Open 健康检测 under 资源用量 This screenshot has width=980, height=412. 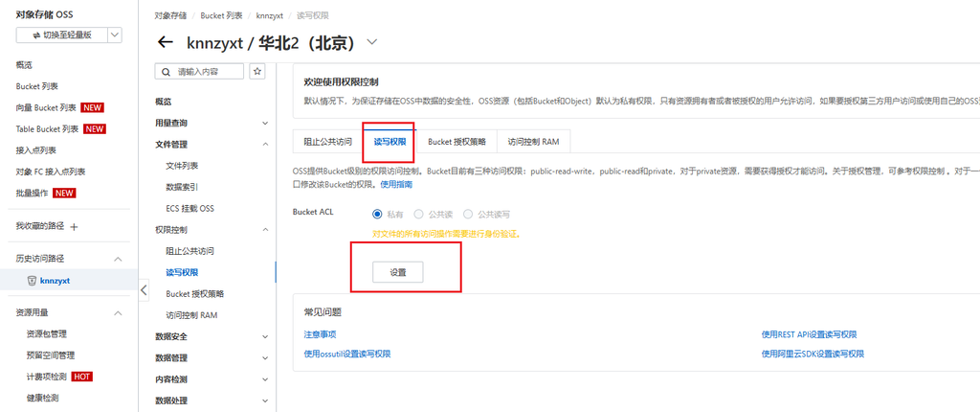point(42,398)
